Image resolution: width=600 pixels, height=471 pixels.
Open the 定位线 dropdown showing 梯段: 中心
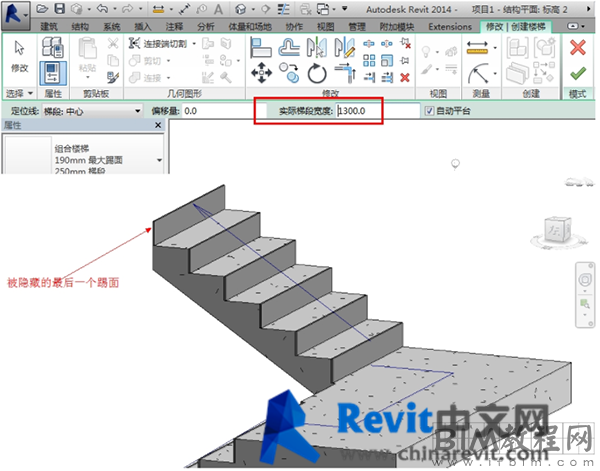click(x=92, y=111)
